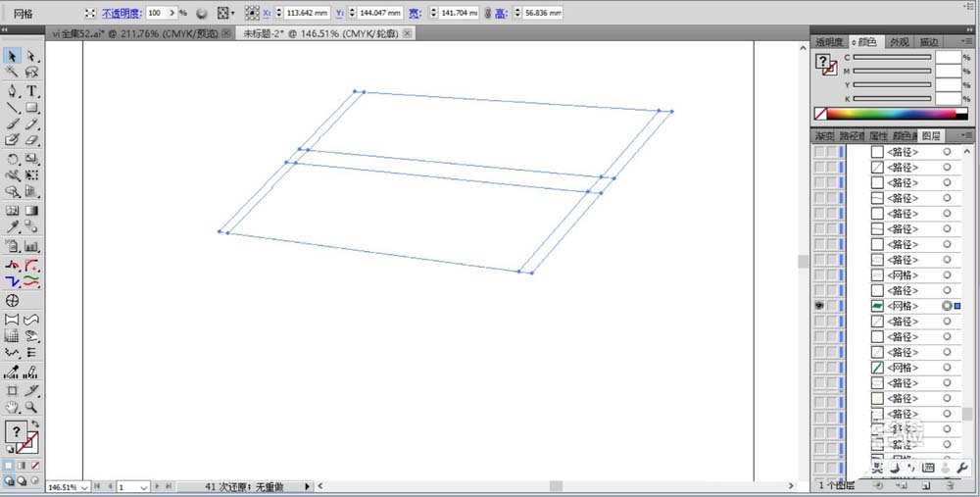980x497 pixels.
Task: Switch to the 描边 panel tab
Action: [929, 42]
